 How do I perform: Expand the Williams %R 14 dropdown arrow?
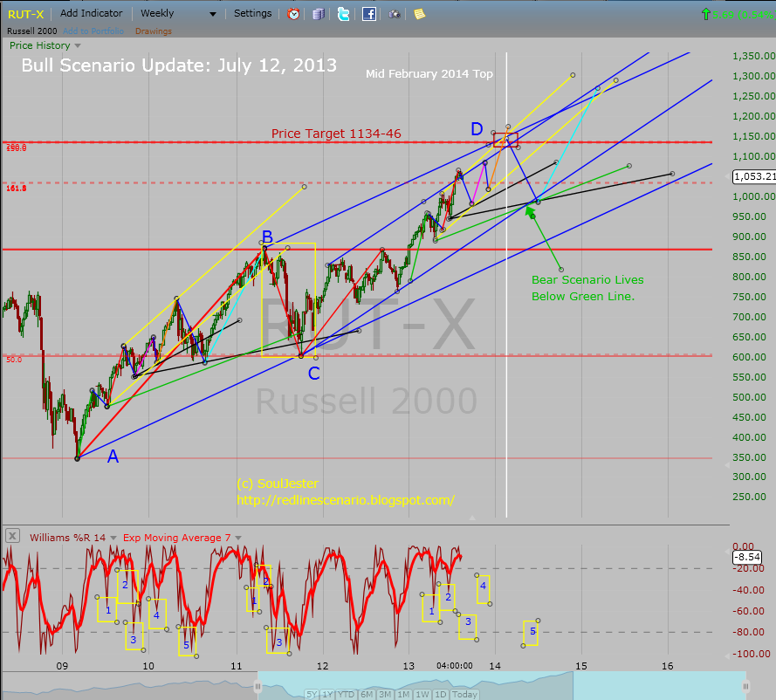[113, 538]
